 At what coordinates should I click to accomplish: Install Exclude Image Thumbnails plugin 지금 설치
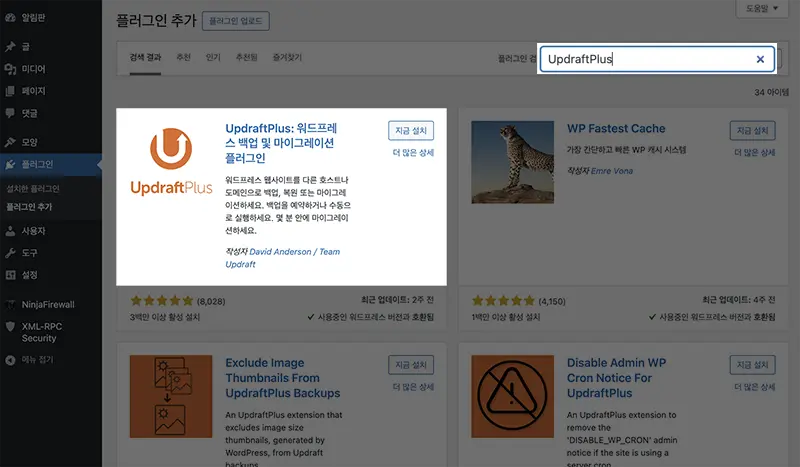tap(411, 365)
